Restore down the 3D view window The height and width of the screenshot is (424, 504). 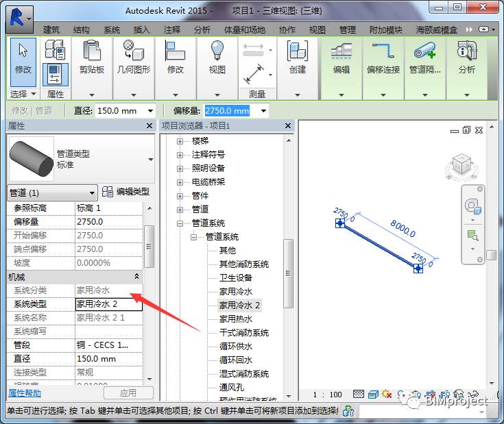[x=466, y=130]
